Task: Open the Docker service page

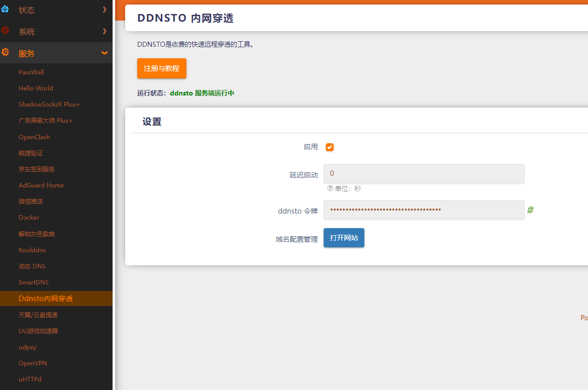Action: [29, 217]
